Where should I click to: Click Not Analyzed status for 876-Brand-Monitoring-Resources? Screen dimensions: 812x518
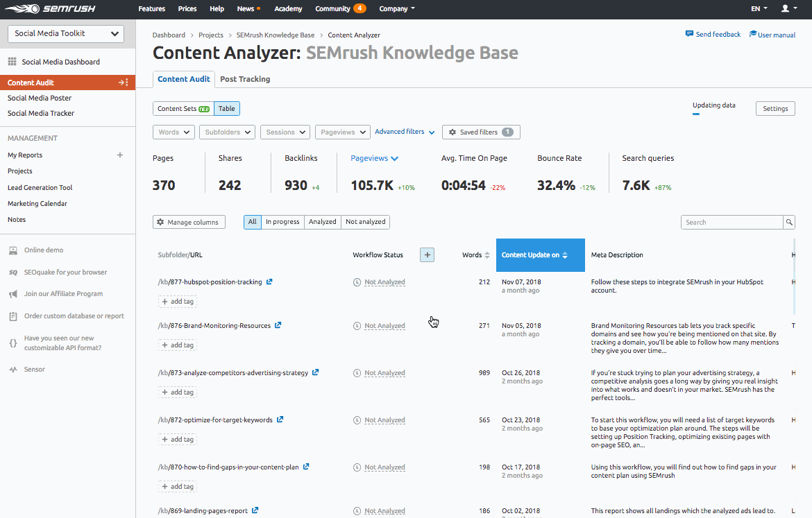[x=384, y=326]
